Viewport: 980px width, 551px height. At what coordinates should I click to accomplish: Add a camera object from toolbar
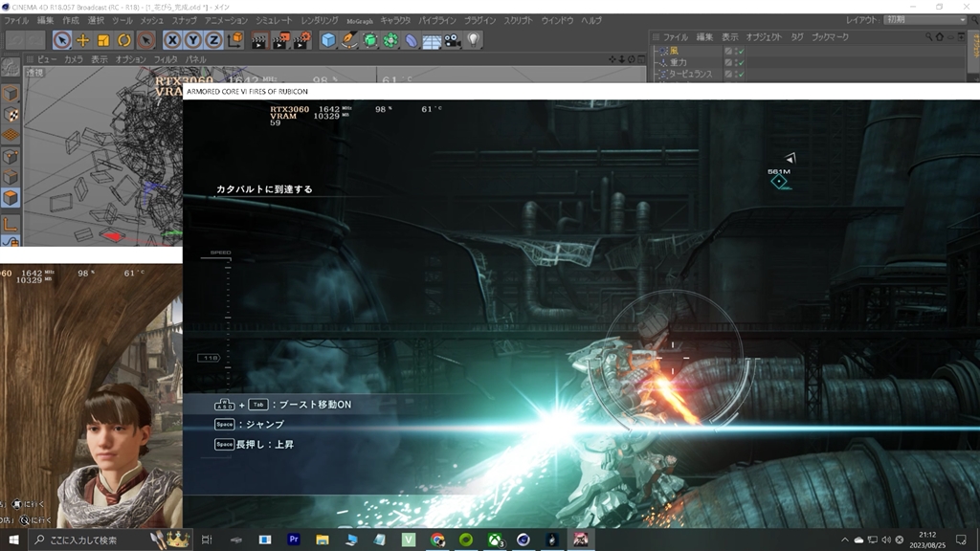(x=453, y=40)
